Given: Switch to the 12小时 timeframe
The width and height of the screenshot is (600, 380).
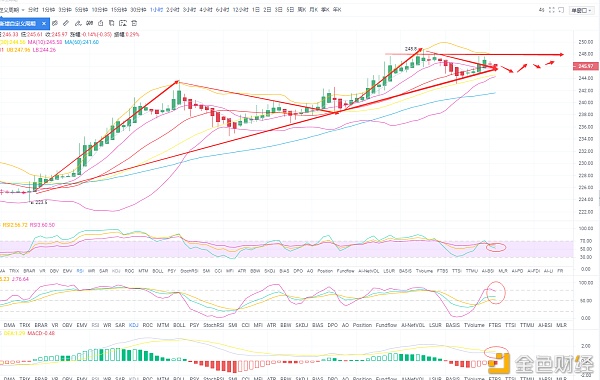Looking at the screenshot, I should pos(241,10).
